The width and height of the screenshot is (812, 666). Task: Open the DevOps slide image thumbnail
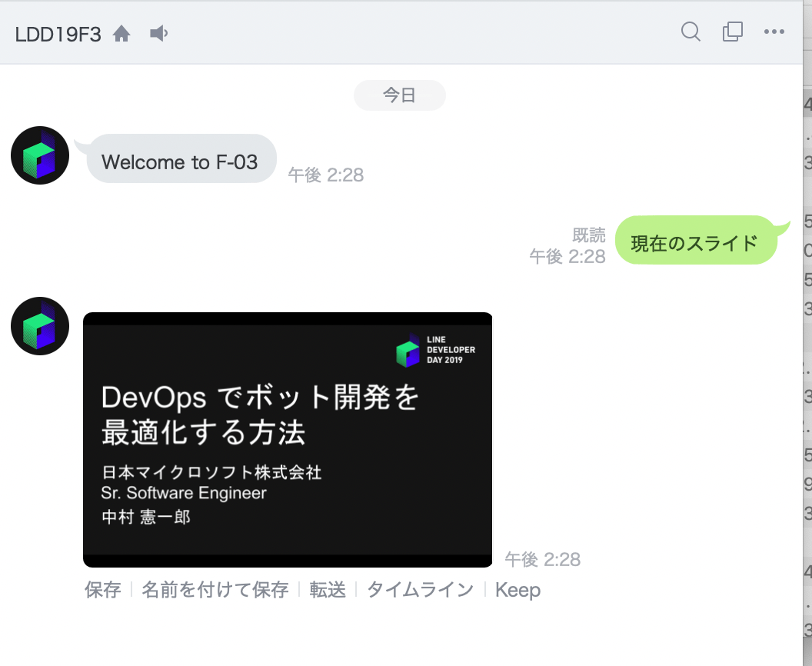pos(288,440)
